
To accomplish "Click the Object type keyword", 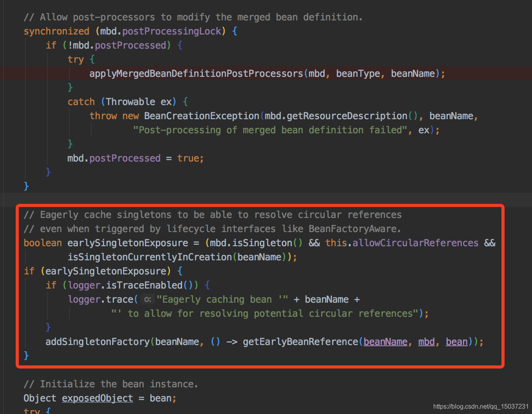I will click(x=40, y=398).
